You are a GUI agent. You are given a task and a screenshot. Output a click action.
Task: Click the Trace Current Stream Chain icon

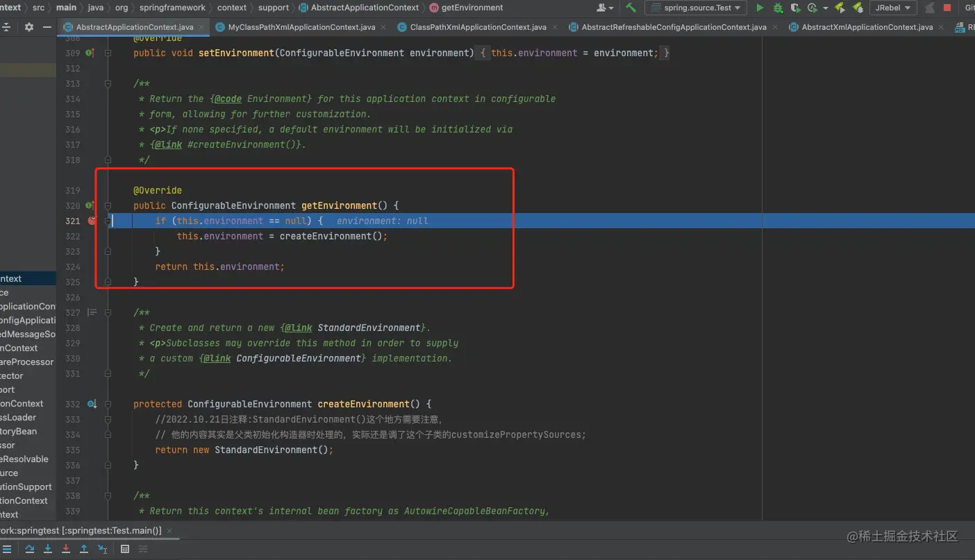pyautogui.click(x=143, y=549)
